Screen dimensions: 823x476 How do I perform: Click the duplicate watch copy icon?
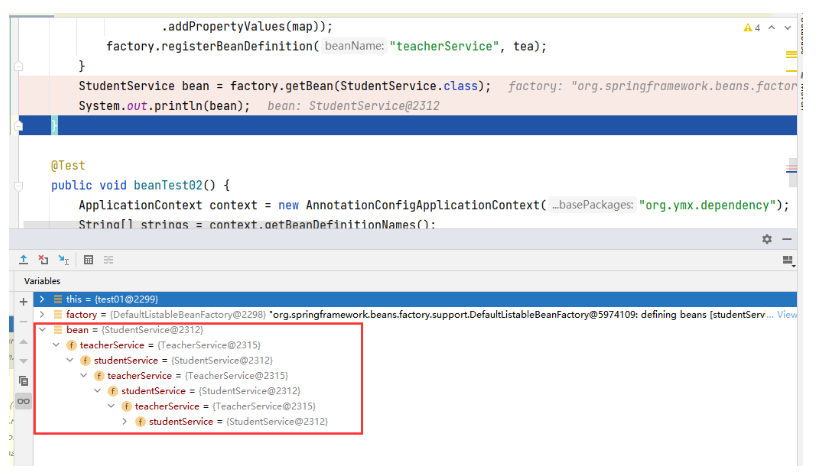point(23,381)
